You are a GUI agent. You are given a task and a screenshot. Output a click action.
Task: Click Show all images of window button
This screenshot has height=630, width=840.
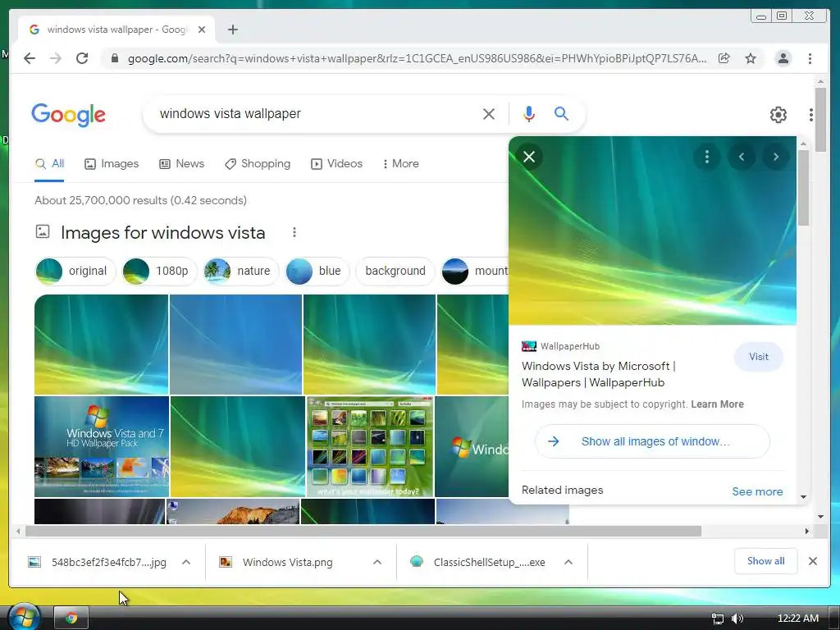(652, 441)
